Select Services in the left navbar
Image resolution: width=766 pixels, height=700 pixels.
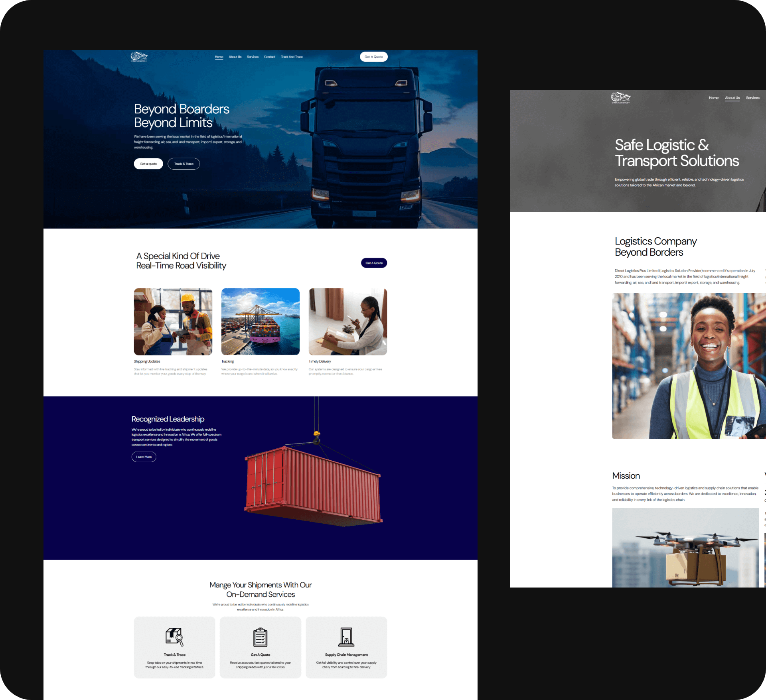pyautogui.click(x=253, y=57)
